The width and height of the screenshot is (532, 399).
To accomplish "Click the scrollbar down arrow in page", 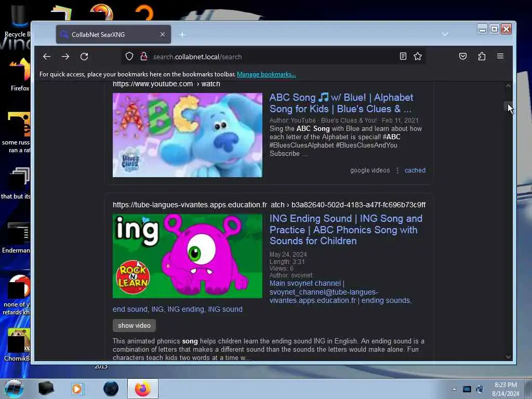I will [x=508, y=357].
